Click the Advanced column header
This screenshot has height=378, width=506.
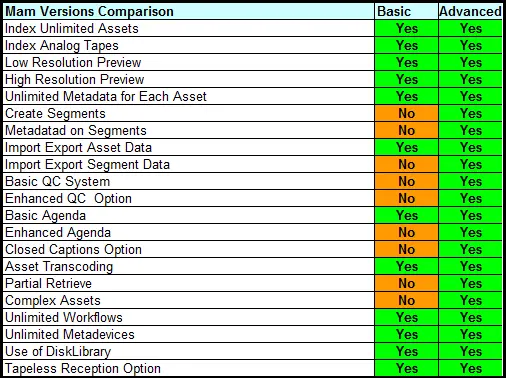(x=470, y=11)
